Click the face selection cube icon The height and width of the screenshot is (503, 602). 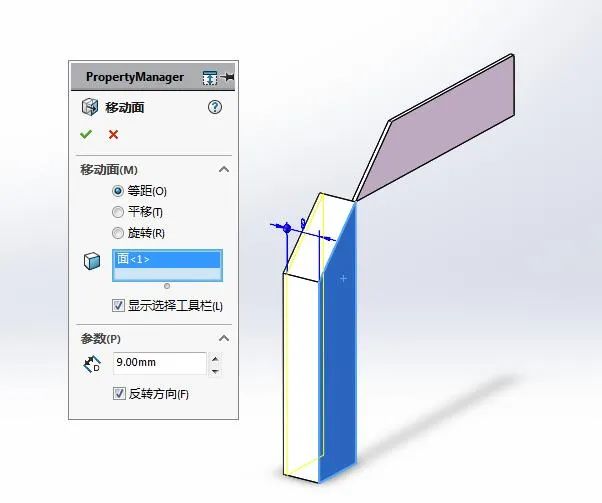click(92, 261)
